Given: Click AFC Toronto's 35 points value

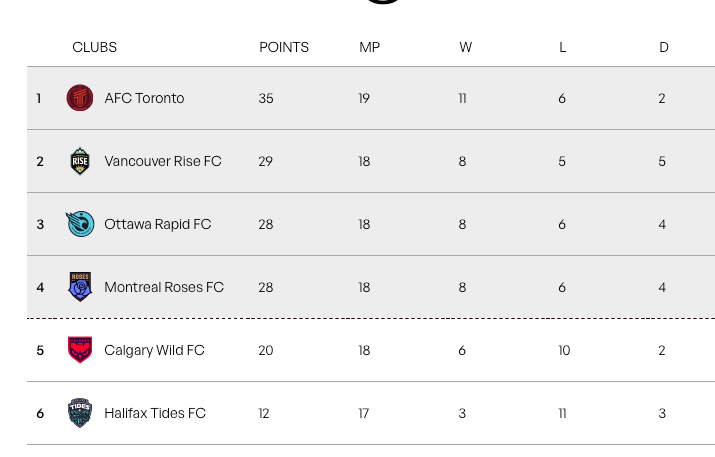Looking at the screenshot, I should pyautogui.click(x=266, y=98).
